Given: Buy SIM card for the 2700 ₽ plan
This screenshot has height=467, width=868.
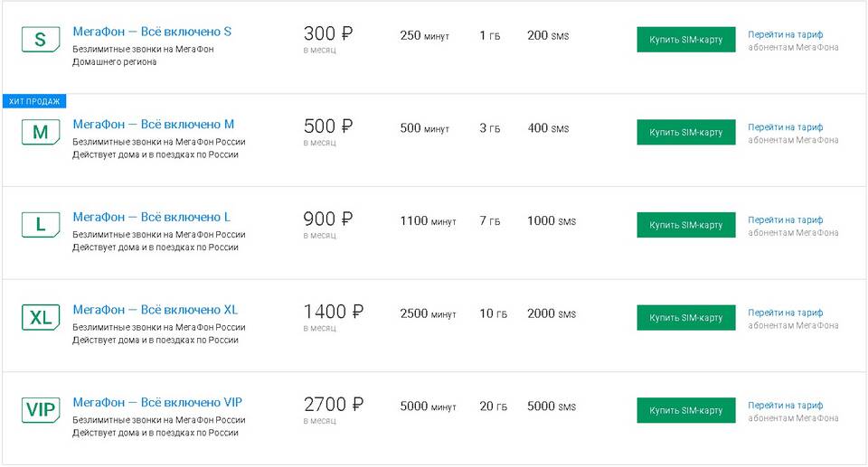Looking at the screenshot, I should click(685, 410).
